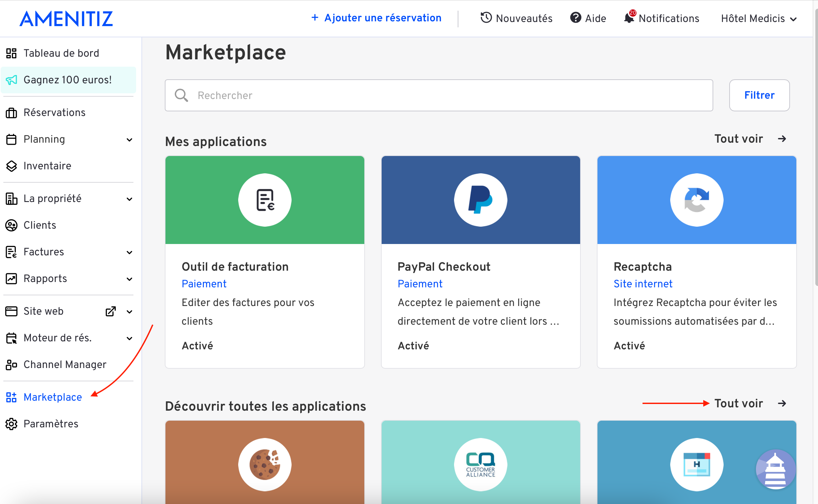Click Ajouter une réservation link
The height and width of the screenshot is (504, 818).
click(383, 18)
